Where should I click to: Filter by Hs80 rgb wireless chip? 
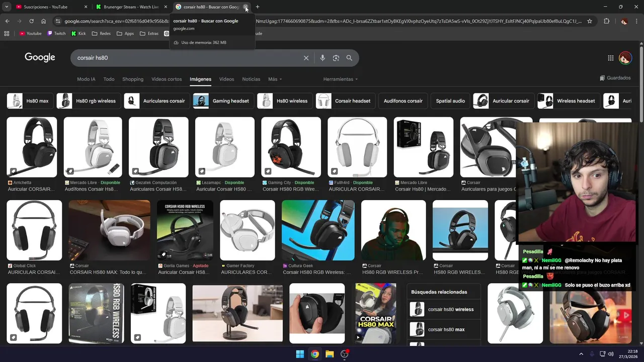[x=88, y=101]
